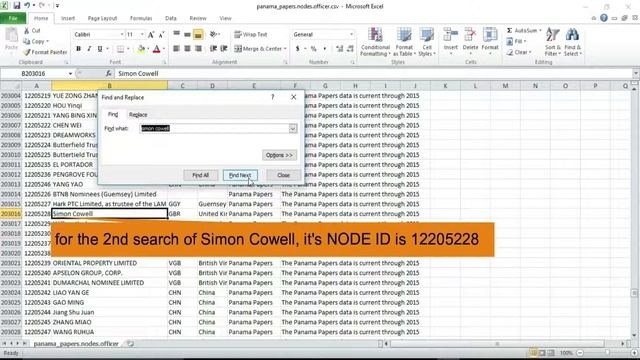Click cell containing ORIENTAL PROPERTY LIMITED

pyautogui.click(x=109, y=263)
